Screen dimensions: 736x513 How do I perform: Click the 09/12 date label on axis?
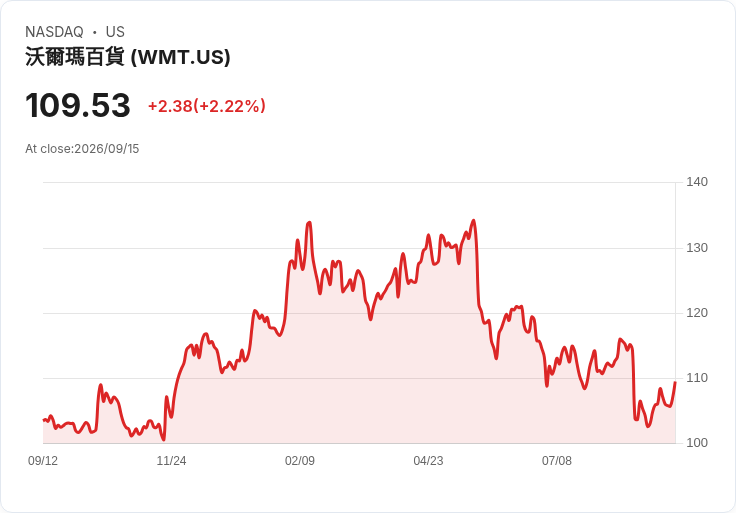pos(43,461)
